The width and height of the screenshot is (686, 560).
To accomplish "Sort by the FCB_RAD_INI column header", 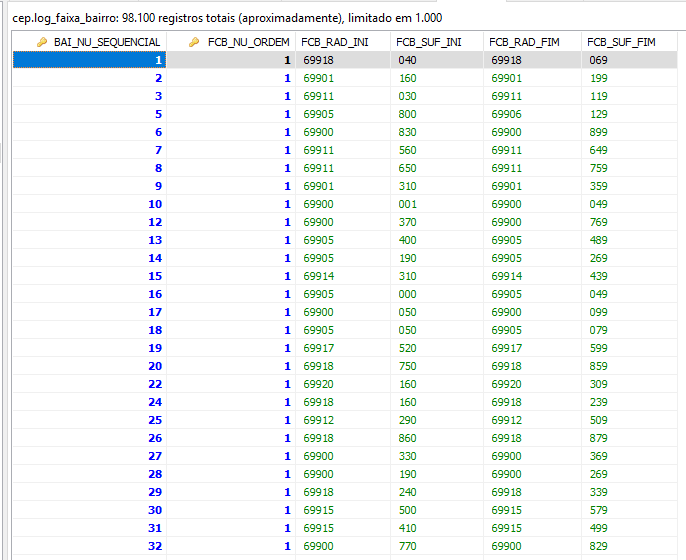I will click(335, 42).
